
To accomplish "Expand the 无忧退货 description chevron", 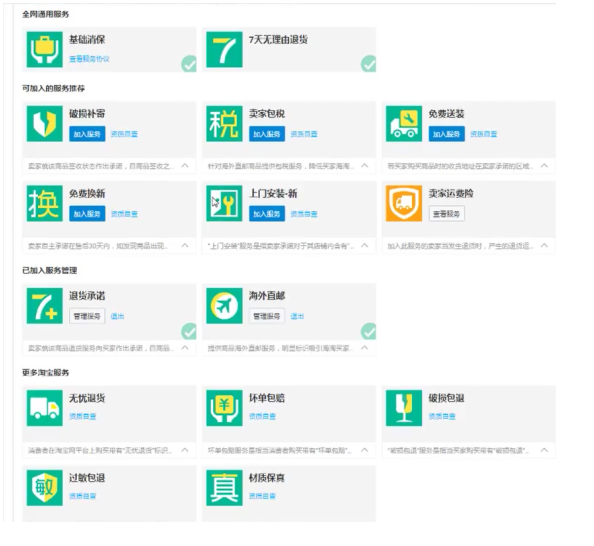I will click(x=185, y=450).
